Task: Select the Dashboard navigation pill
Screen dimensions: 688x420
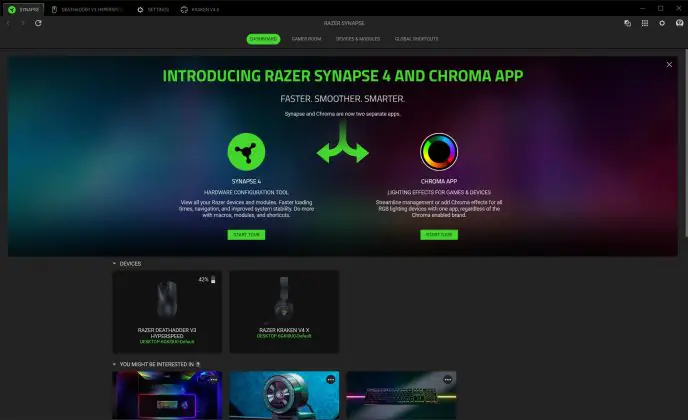Action: (x=263, y=39)
